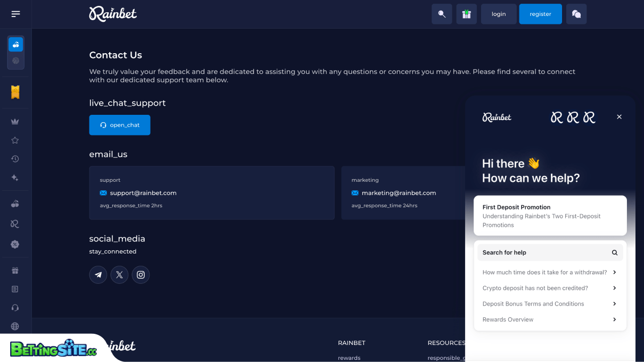Image resolution: width=644 pixels, height=362 pixels.
Task: Click the 'avg_response_time 24hrs' text
Action: click(x=384, y=206)
